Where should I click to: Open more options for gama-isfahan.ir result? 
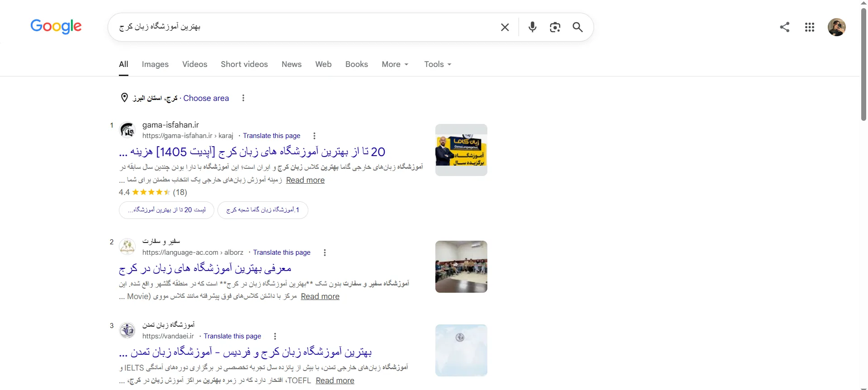[314, 136]
